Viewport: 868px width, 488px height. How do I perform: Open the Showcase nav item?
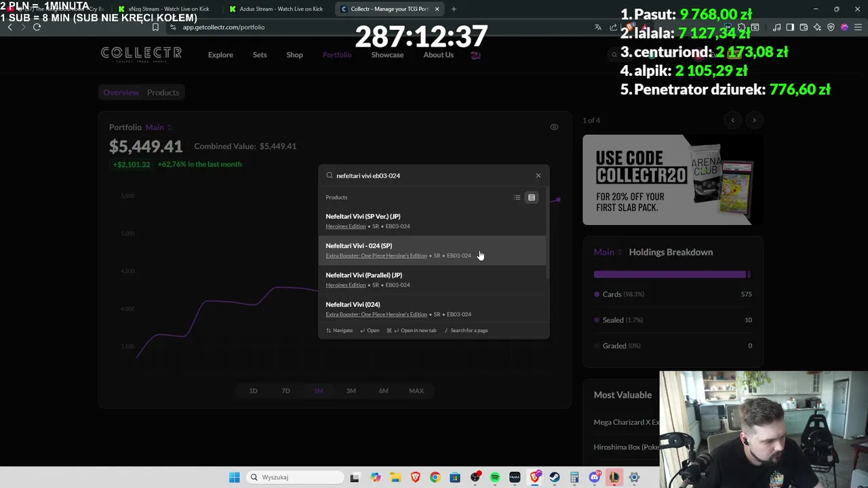(x=387, y=55)
